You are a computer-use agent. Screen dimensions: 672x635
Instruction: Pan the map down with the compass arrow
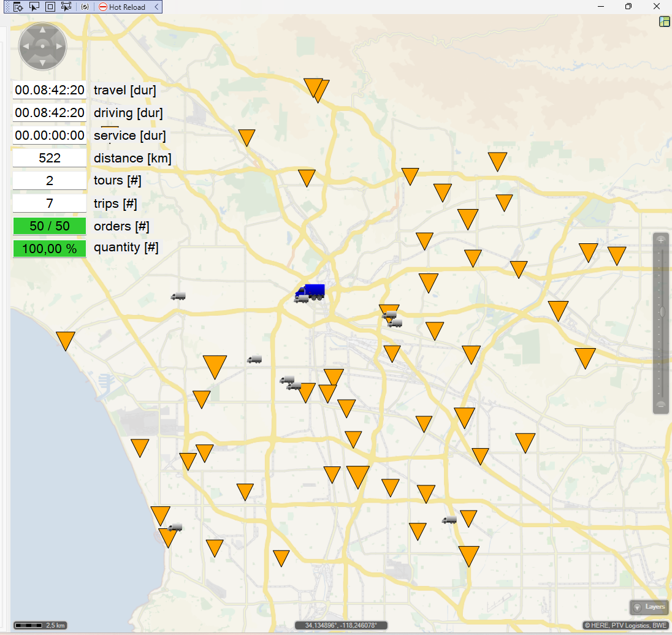pyautogui.click(x=42, y=62)
